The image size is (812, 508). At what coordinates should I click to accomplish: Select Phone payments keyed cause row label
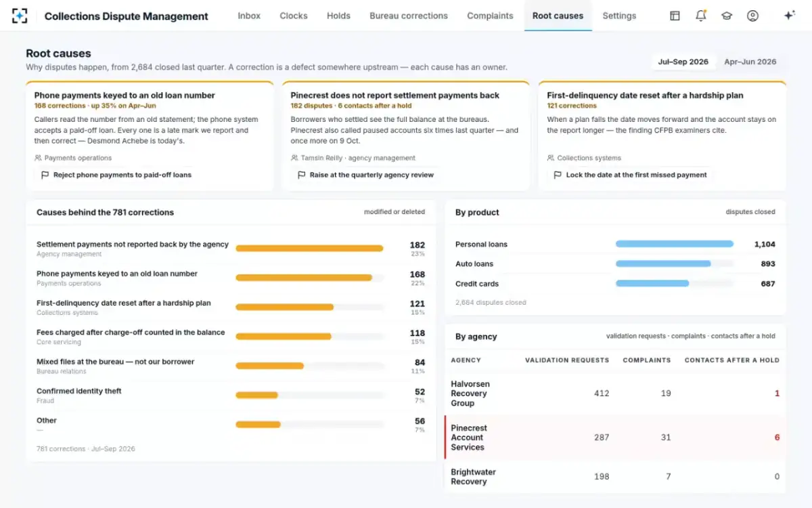coord(117,274)
